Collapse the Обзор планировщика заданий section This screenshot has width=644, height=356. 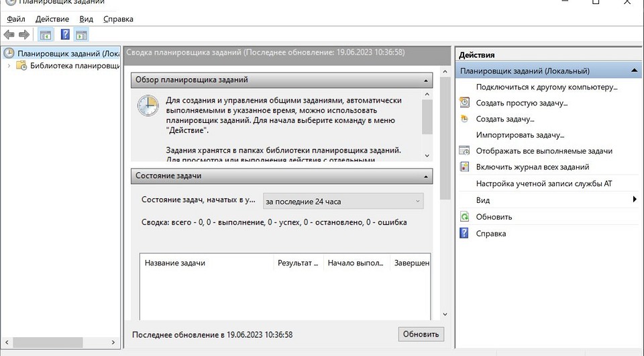pos(425,80)
